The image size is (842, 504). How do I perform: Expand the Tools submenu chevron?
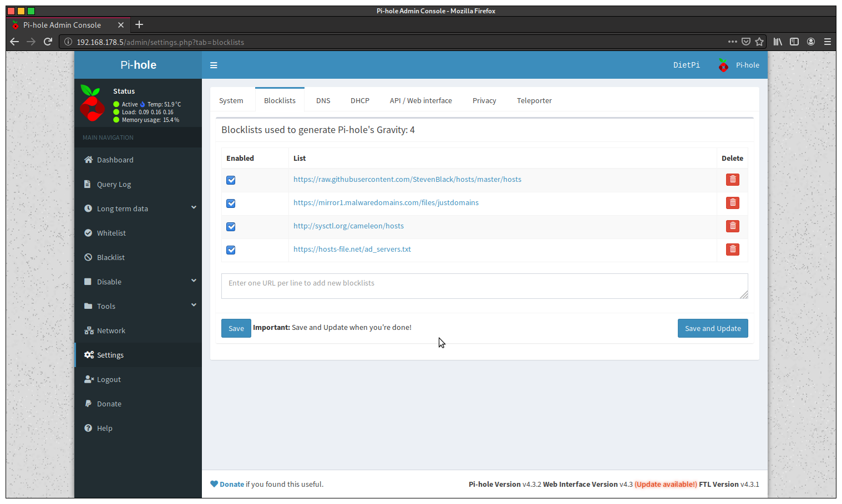[x=194, y=305]
